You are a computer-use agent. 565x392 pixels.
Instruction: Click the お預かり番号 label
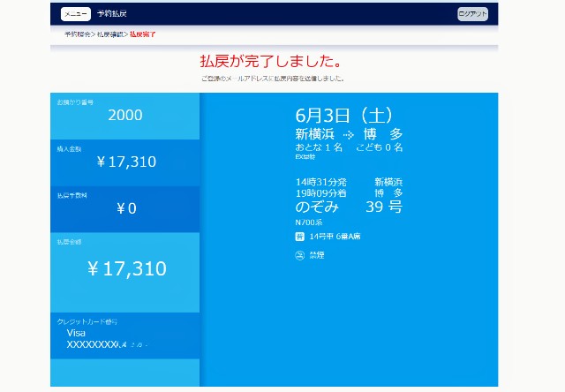75,102
